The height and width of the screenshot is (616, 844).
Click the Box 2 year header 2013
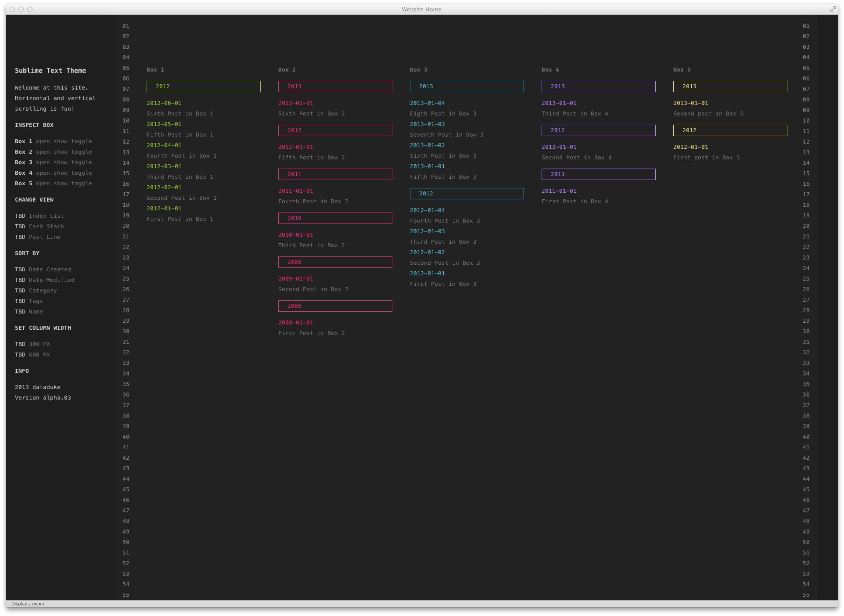[335, 86]
